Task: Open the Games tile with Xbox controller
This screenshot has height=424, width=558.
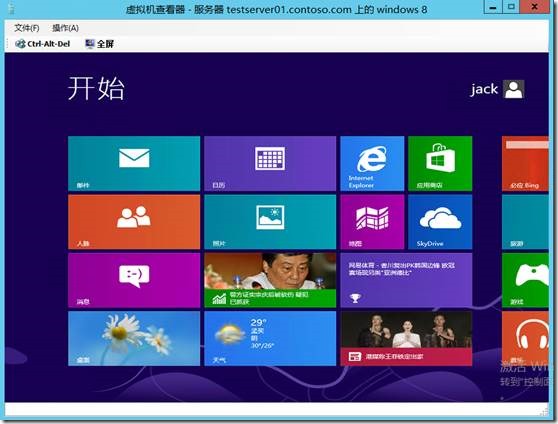Action: pyautogui.click(x=525, y=280)
